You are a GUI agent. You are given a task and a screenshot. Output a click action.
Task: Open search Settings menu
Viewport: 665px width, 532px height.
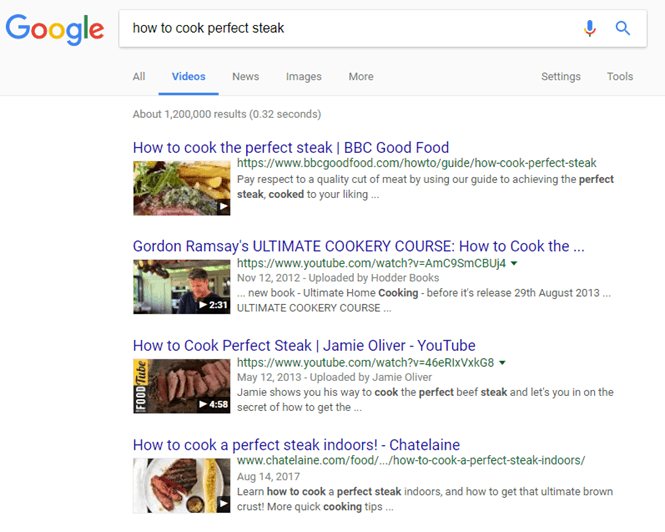click(x=561, y=76)
